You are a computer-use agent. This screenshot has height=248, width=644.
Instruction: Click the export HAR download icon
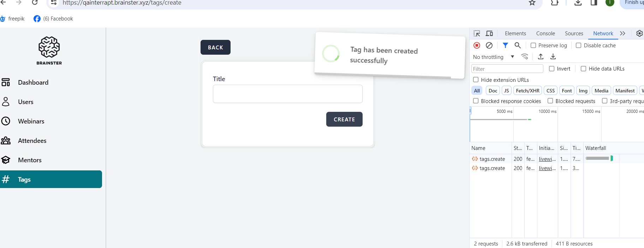click(x=553, y=56)
